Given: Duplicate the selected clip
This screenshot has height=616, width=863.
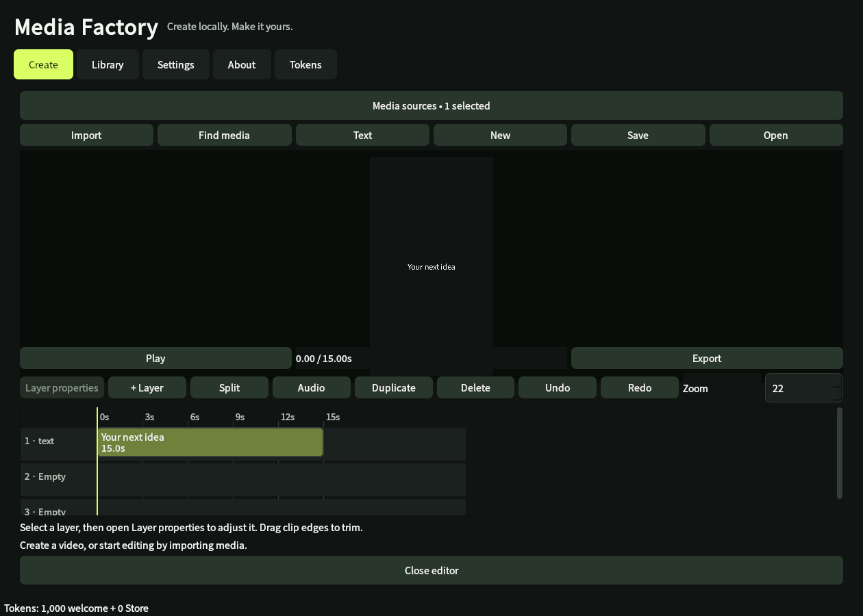Looking at the screenshot, I should coord(394,387).
